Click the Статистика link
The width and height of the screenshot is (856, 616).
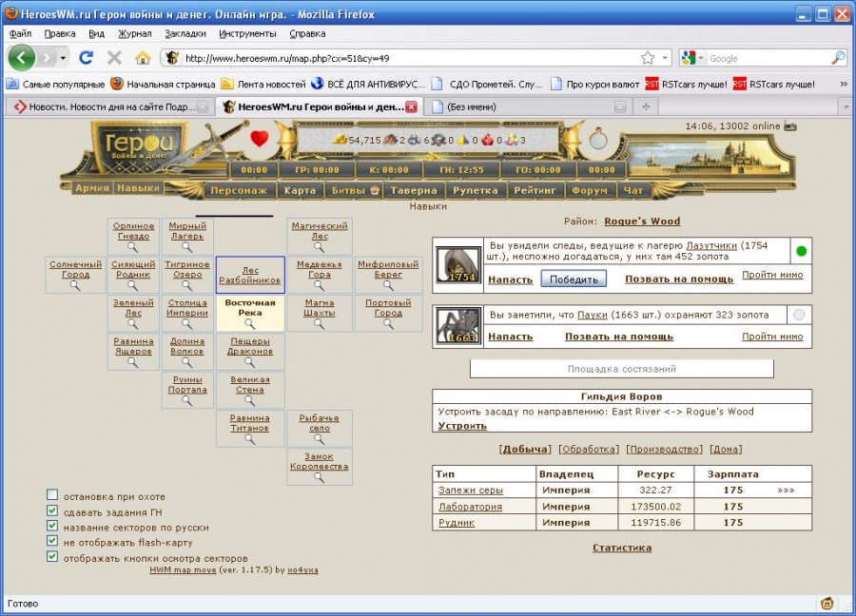coord(622,548)
